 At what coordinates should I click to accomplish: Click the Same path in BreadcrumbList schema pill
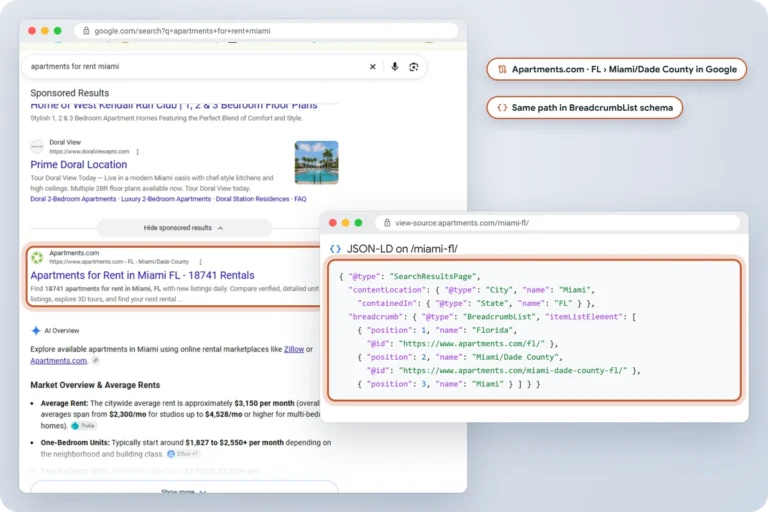[x=584, y=108]
